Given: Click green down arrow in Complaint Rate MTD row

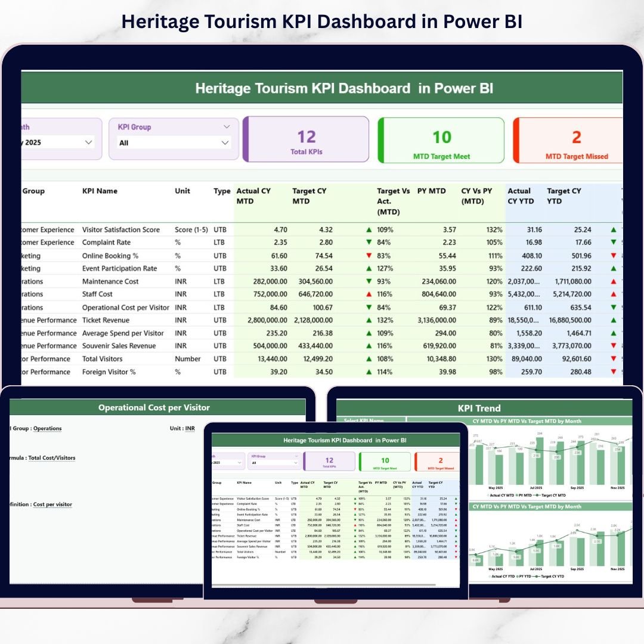Looking at the screenshot, I should [x=369, y=243].
